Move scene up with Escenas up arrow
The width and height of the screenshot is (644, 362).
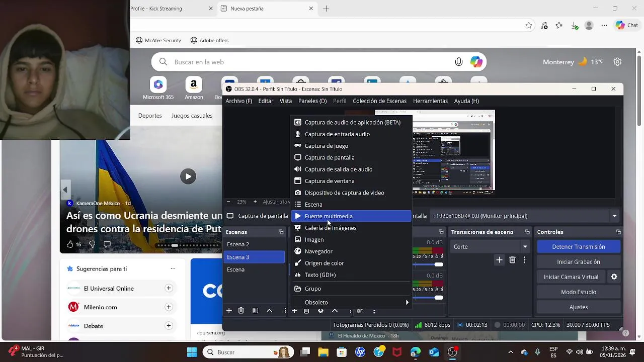coord(269,311)
